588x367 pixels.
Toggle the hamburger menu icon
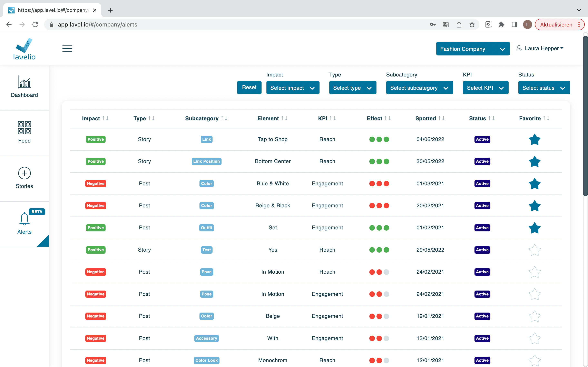67,49
